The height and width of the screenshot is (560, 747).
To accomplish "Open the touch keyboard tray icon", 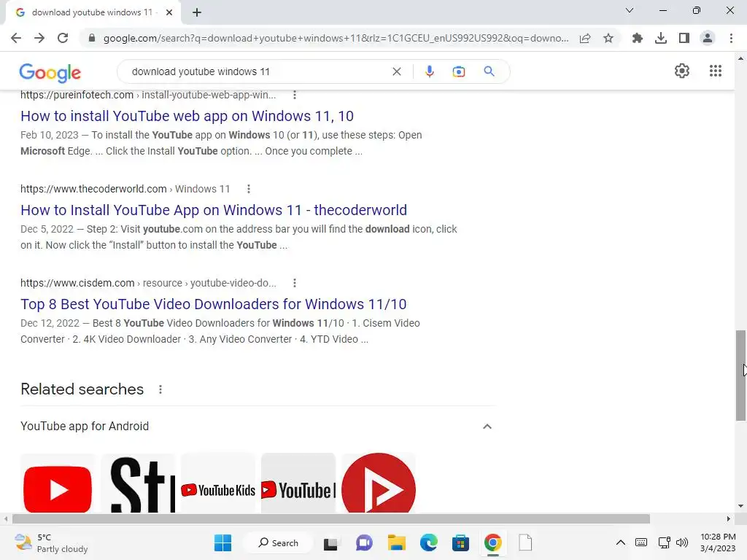I will click(x=641, y=542).
